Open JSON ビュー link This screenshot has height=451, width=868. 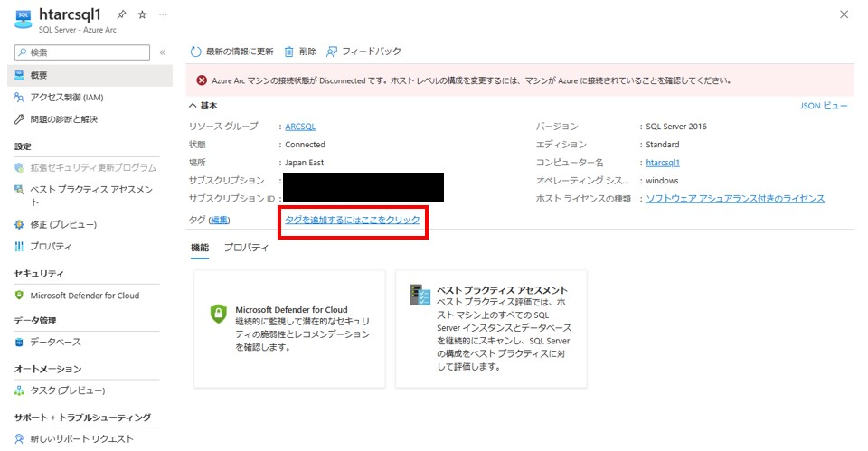pyautogui.click(x=824, y=106)
